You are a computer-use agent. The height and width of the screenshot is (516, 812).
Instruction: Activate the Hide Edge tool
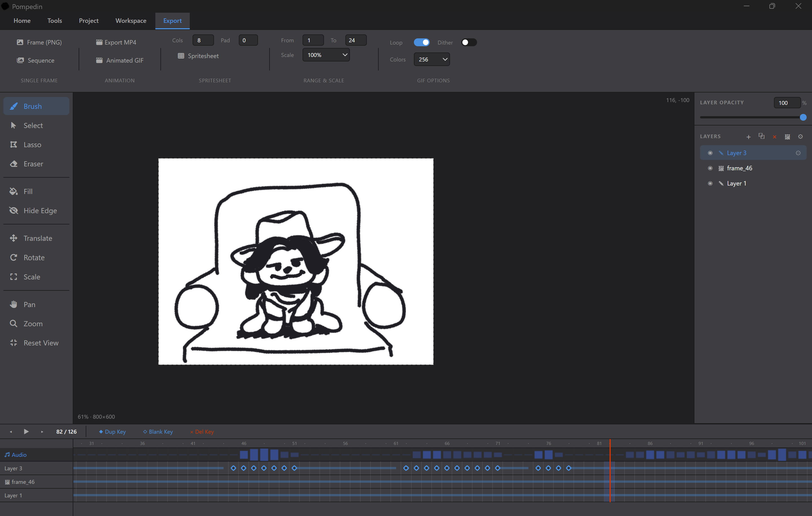coord(40,211)
